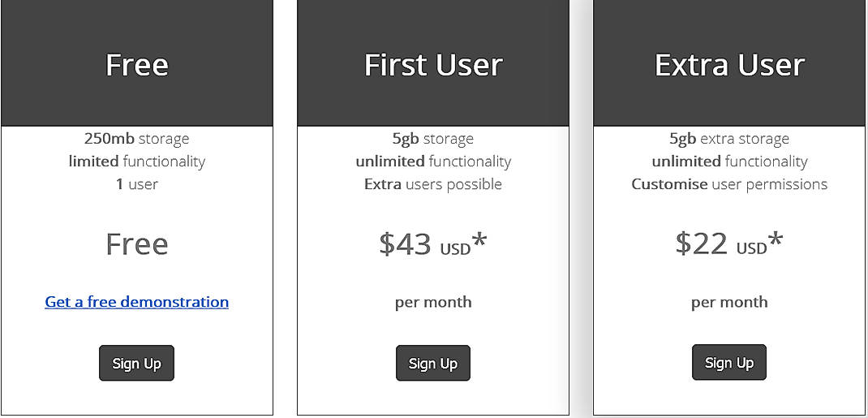Select the Extra User plan header
The image size is (868, 418).
(x=729, y=65)
